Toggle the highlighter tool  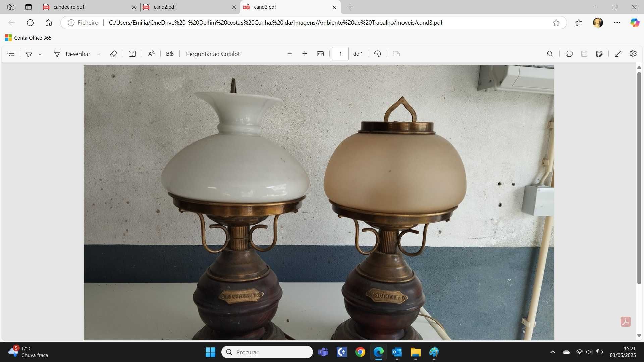pos(29,54)
